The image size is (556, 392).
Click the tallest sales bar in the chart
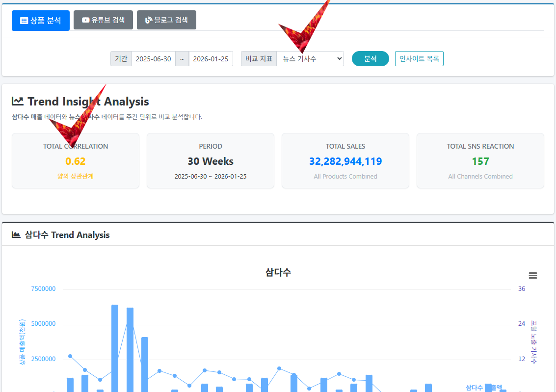point(115,348)
